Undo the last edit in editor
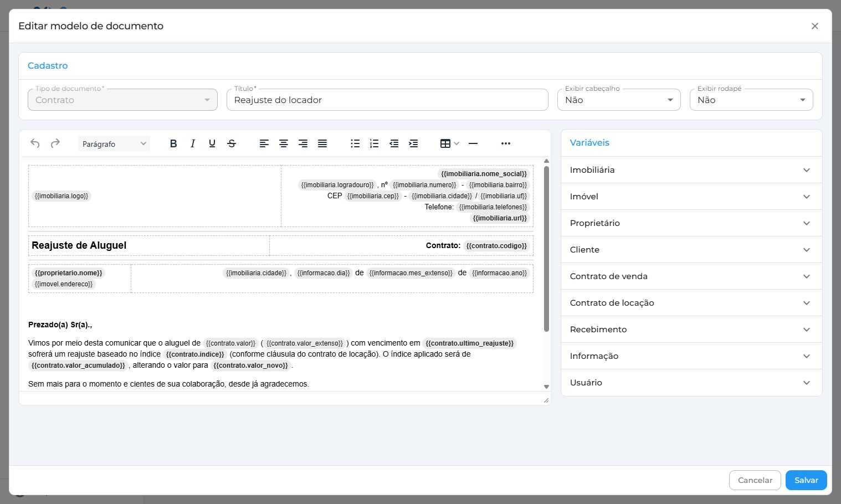Image resolution: width=841 pixels, height=504 pixels. (x=35, y=143)
